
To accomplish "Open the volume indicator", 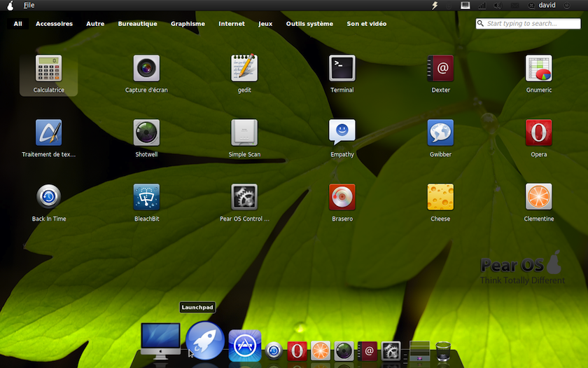I will tap(498, 6).
